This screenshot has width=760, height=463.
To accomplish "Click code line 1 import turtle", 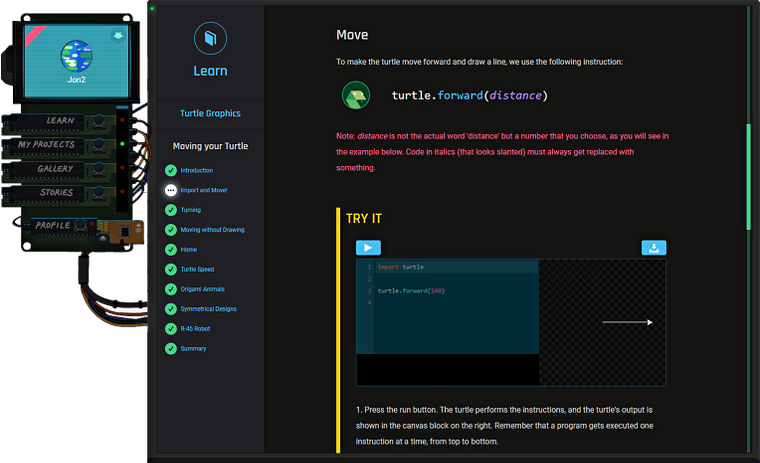I will point(401,267).
